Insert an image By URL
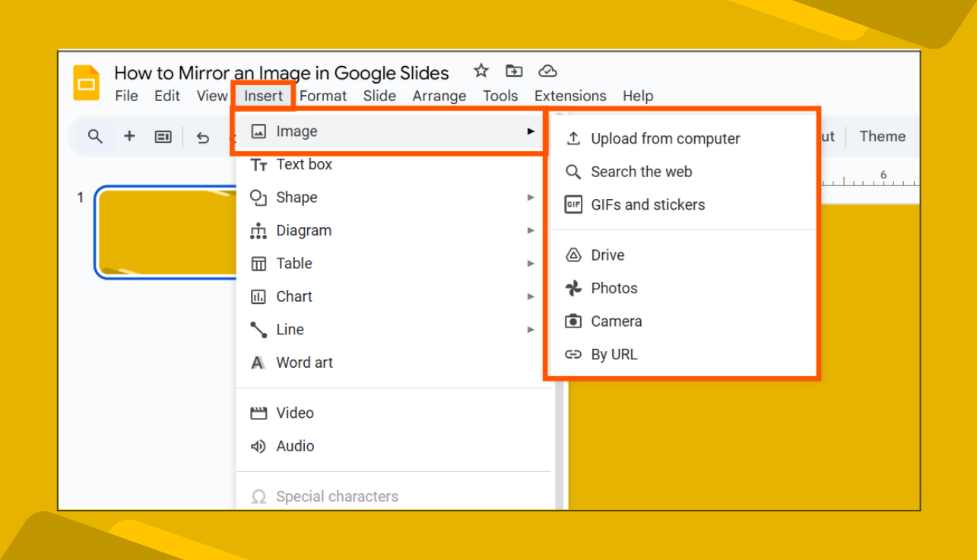 (x=613, y=354)
